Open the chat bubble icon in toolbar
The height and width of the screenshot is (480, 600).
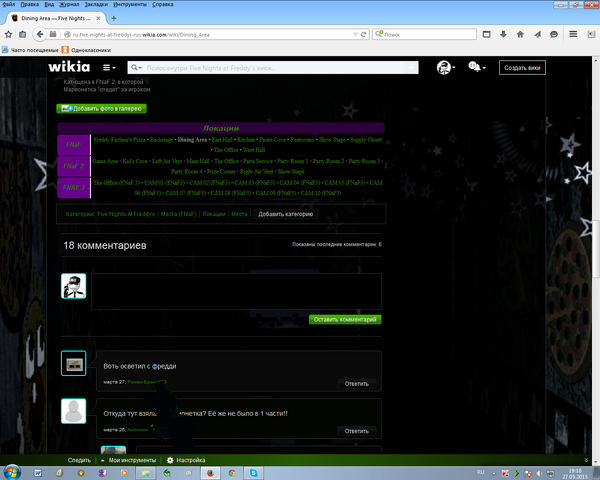point(554,34)
